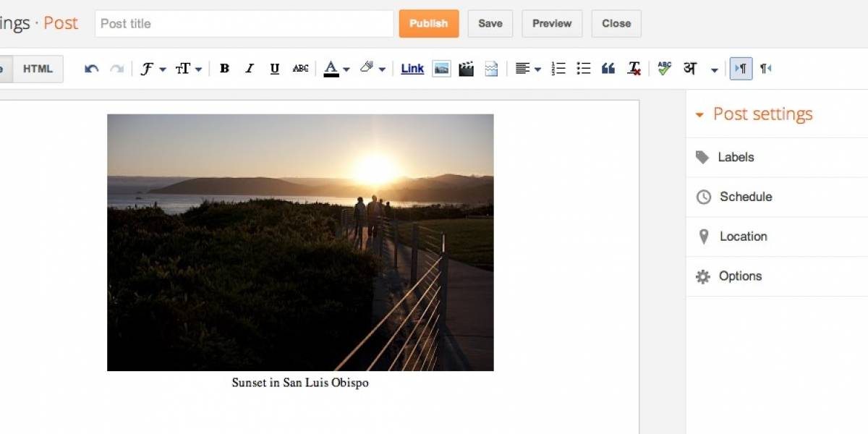Click the Close button
The image size is (868, 434).
click(616, 23)
